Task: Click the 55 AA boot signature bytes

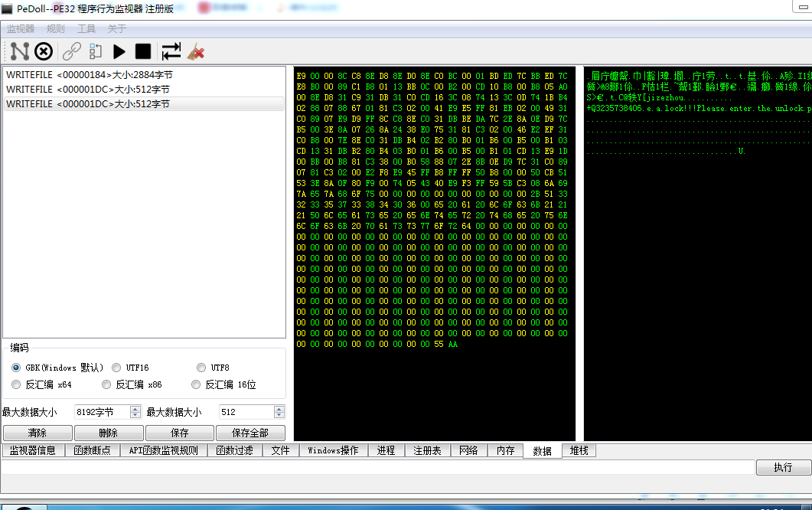Action: (446, 344)
